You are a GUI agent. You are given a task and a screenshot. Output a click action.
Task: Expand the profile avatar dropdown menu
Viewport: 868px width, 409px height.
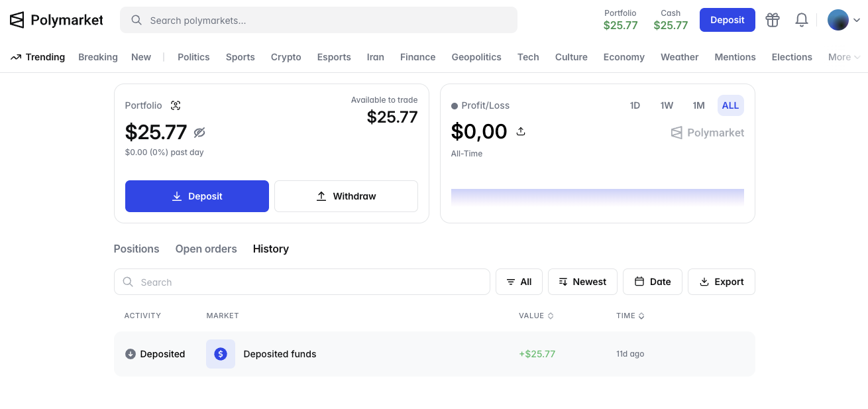[x=844, y=20]
